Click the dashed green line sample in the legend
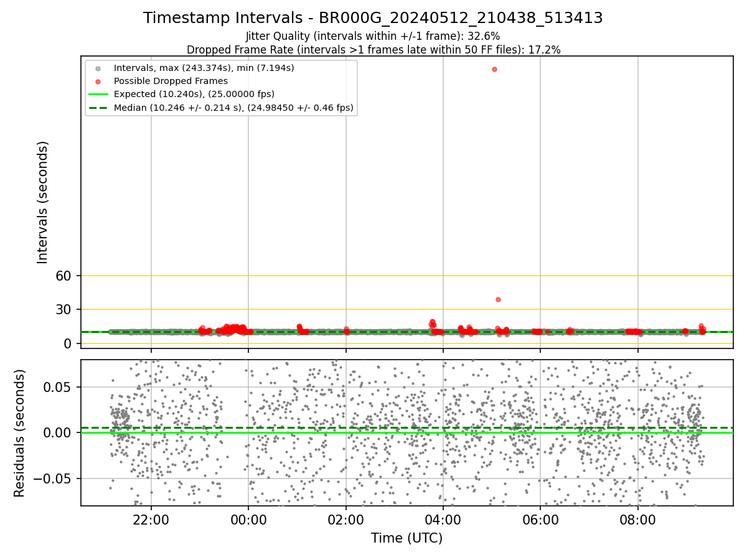Viewport: 747px width, 560px height. click(98, 108)
